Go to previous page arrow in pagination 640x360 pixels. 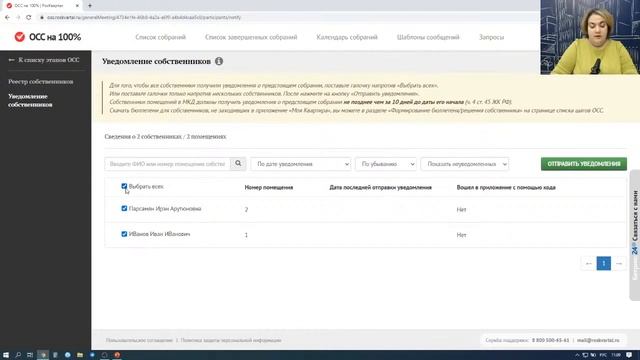(x=588, y=263)
